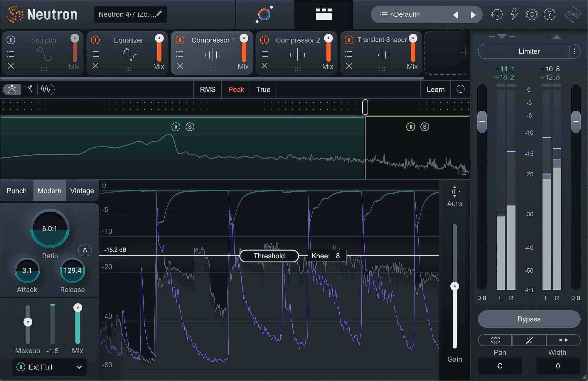This screenshot has width=588, height=381.
Task: Select RMS level detection mode
Action: click(x=208, y=89)
